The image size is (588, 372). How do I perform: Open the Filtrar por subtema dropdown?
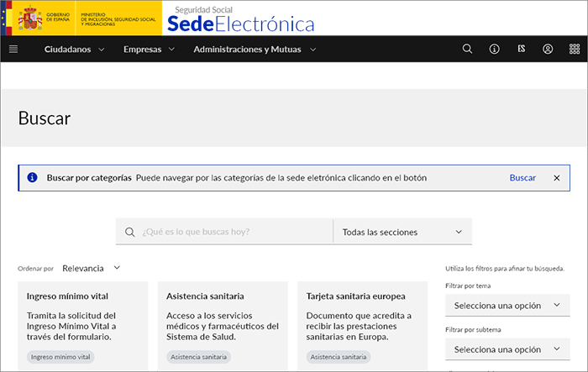click(x=507, y=349)
